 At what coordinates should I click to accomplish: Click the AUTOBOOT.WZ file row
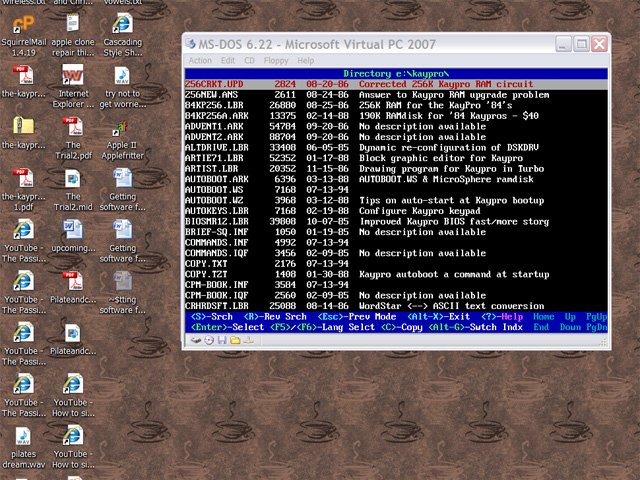[396, 201]
